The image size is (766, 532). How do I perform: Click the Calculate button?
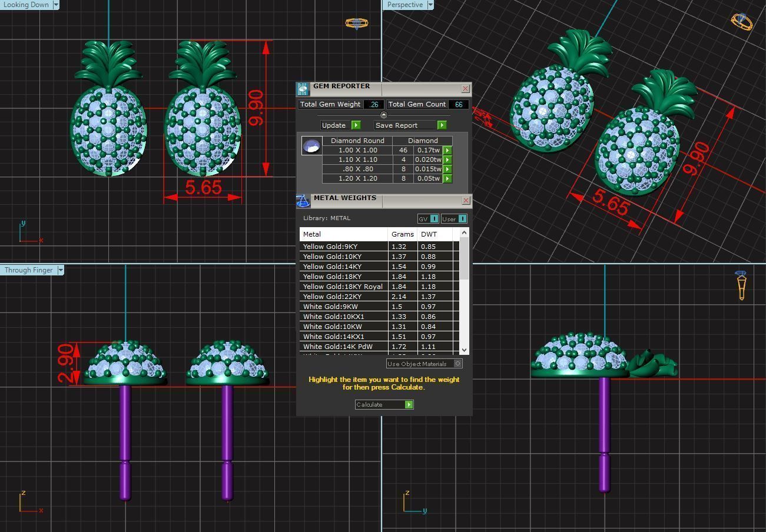380,404
